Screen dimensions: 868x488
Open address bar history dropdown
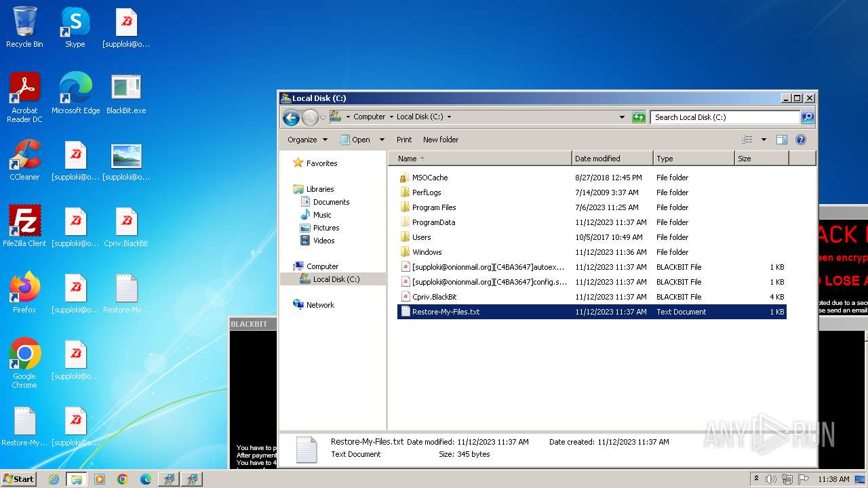[x=623, y=117]
